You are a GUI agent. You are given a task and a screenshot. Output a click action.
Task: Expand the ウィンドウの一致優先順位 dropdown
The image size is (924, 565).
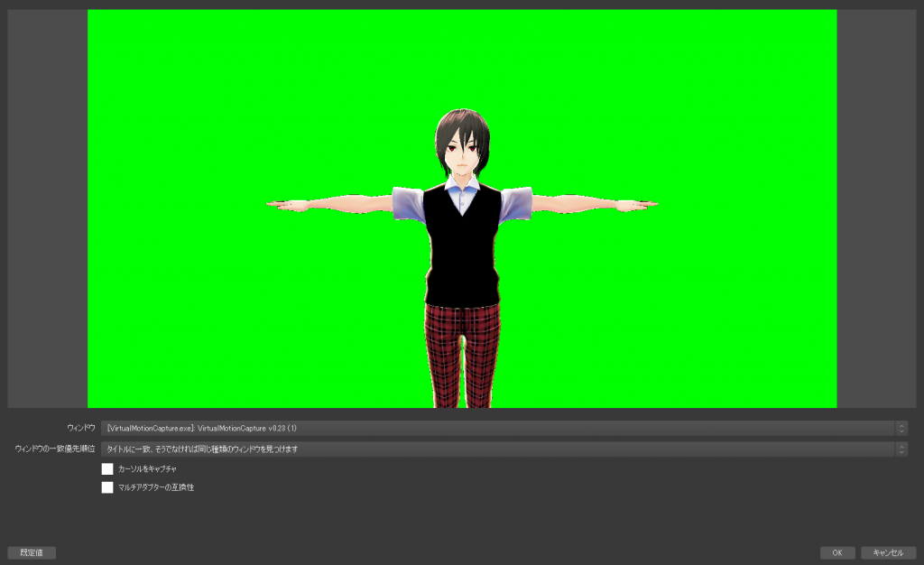point(499,448)
